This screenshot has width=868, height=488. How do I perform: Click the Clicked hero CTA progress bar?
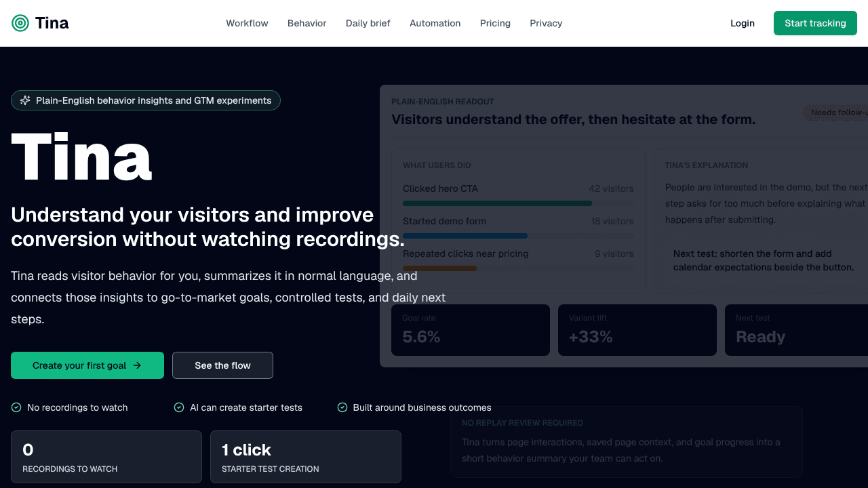pyautogui.click(x=518, y=203)
